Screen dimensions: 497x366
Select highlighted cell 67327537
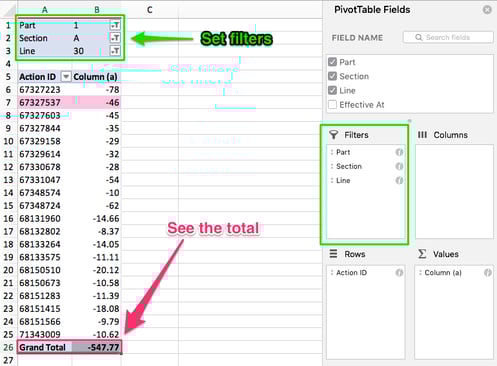click(45, 103)
